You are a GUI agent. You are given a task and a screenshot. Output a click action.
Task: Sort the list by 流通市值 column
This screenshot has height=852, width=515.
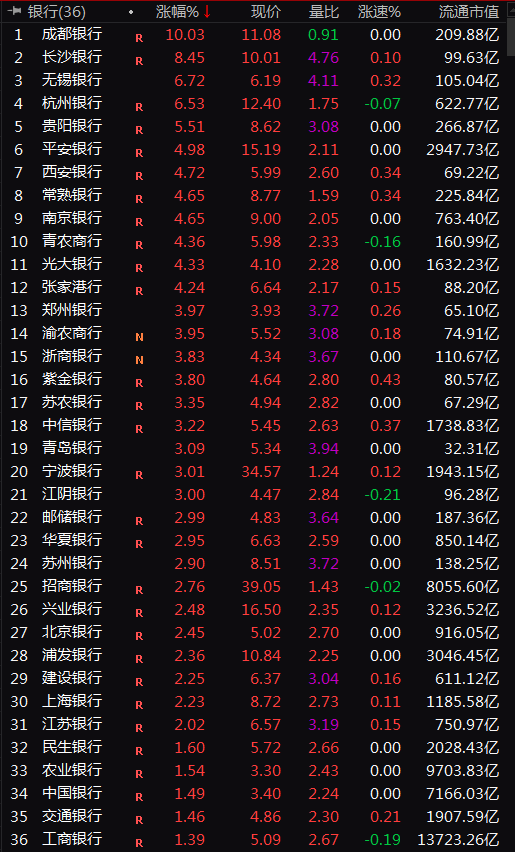[469, 11]
